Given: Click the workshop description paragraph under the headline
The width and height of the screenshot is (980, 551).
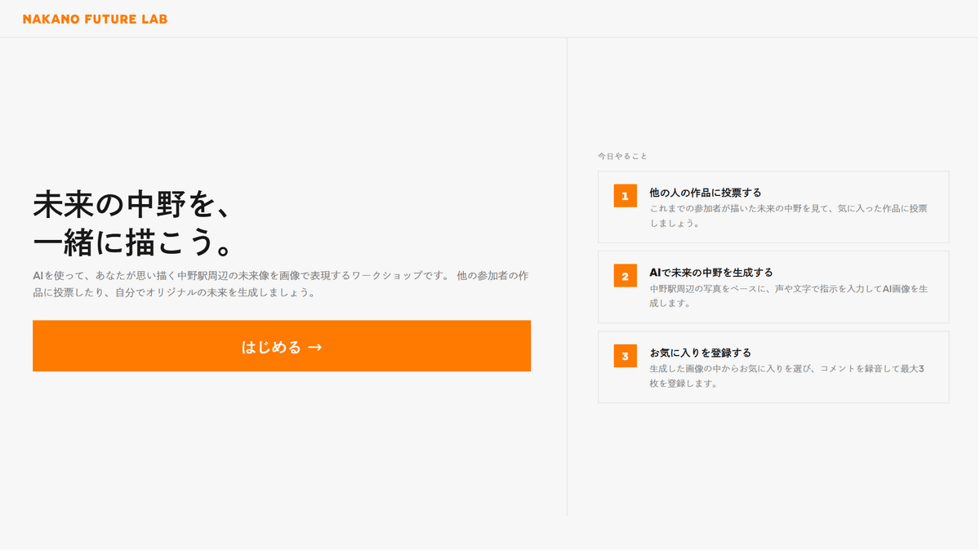Looking at the screenshot, I should click(x=280, y=283).
